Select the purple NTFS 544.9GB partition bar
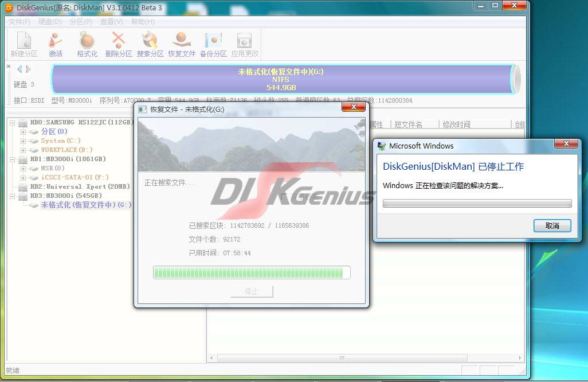 (x=282, y=79)
